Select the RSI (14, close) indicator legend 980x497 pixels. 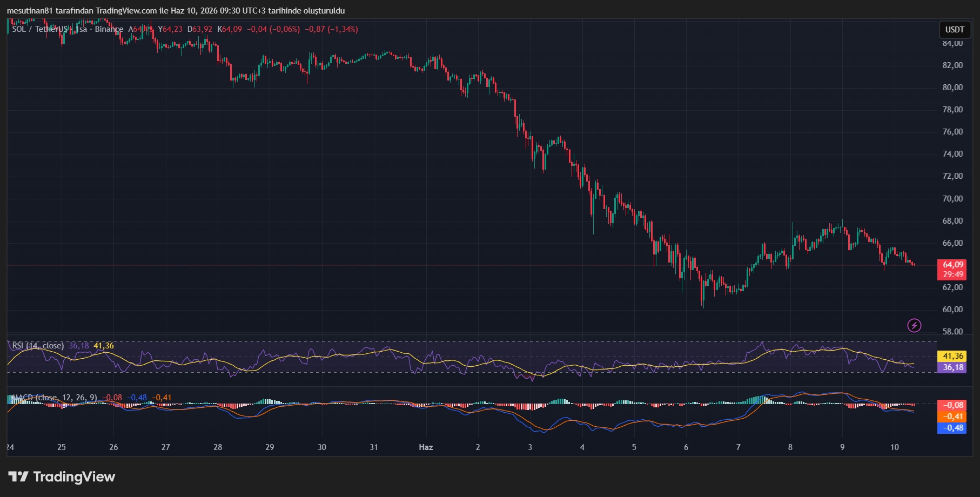(38, 346)
